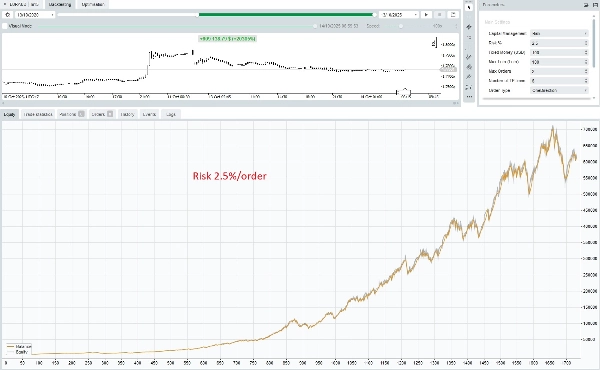This screenshot has height=370, width=600.
Task: Toggle the Balance series in chart legend
Action: 20,347
